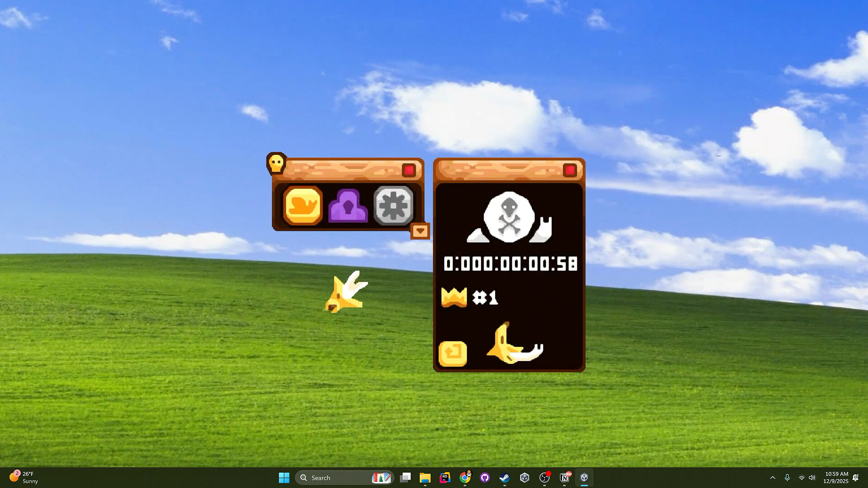
Task: Click the crown icon next to the rank
Action: coord(454,297)
